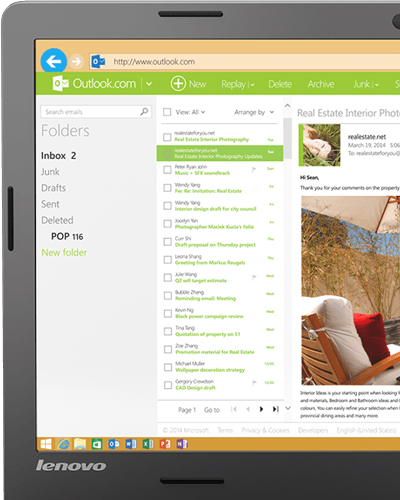This screenshot has width=400, height=500.
Task: Click the search magnifier icon in Search emails
Action: pos(144,111)
